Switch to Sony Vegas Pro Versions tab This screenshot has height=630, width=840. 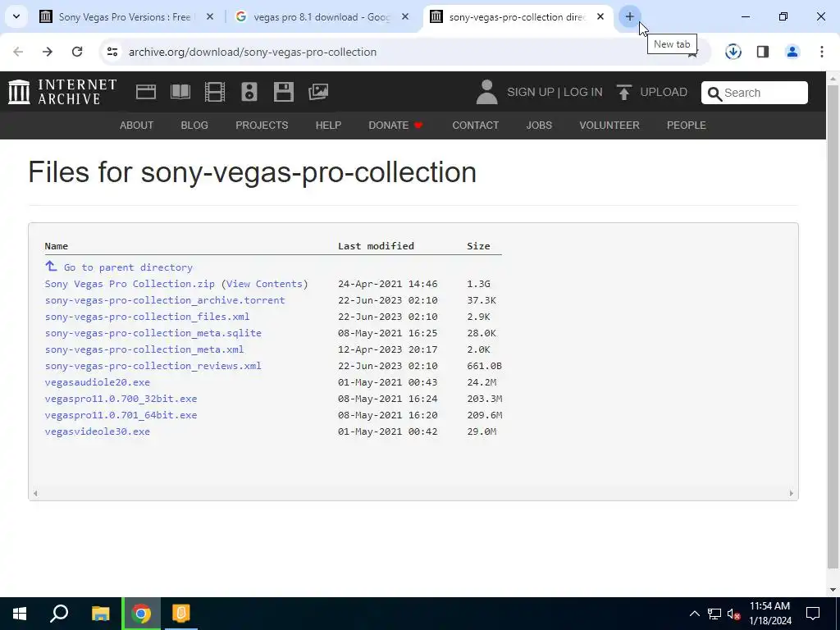pos(125,17)
